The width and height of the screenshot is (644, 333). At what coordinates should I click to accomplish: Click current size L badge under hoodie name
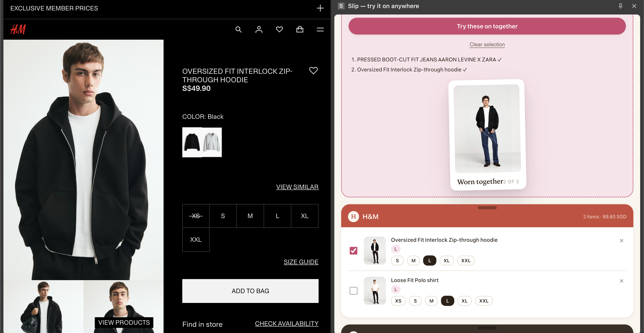(395, 249)
